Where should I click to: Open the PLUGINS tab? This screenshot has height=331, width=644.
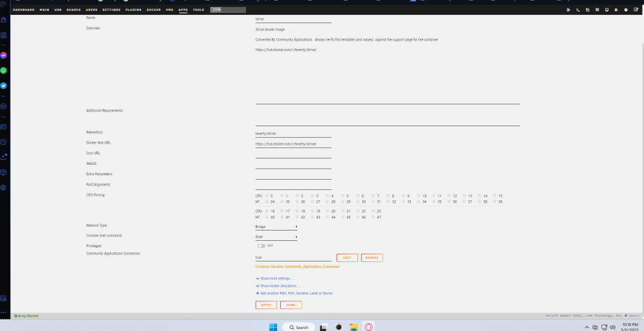(x=133, y=10)
